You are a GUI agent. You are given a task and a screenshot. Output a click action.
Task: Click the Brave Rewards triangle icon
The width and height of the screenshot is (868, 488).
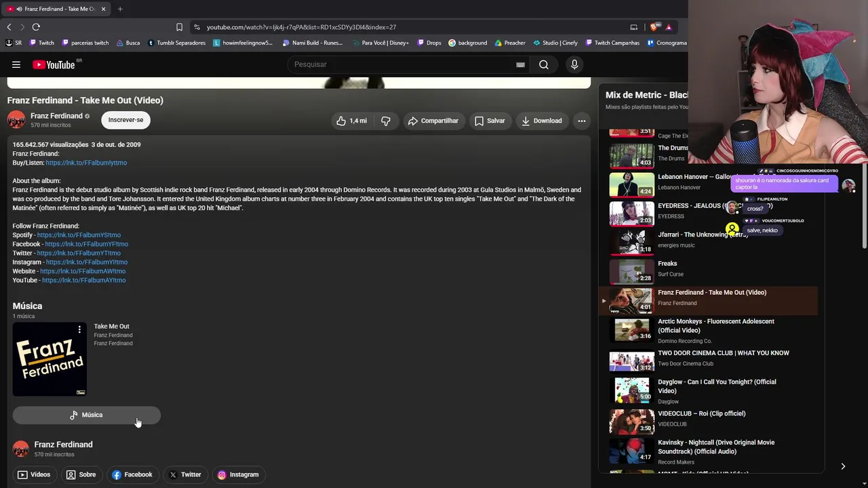[x=669, y=27]
